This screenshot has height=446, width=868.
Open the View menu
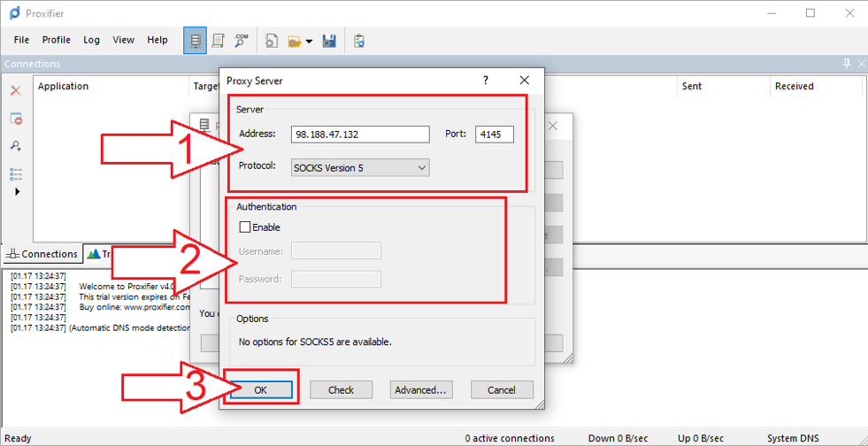124,40
